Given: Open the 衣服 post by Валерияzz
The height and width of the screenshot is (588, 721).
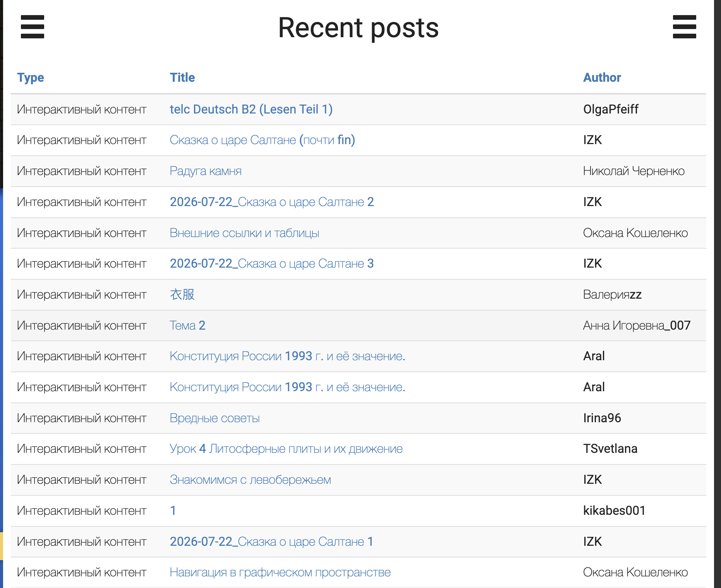Looking at the screenshot, I should pyautogui.click(x=182, y=294).
